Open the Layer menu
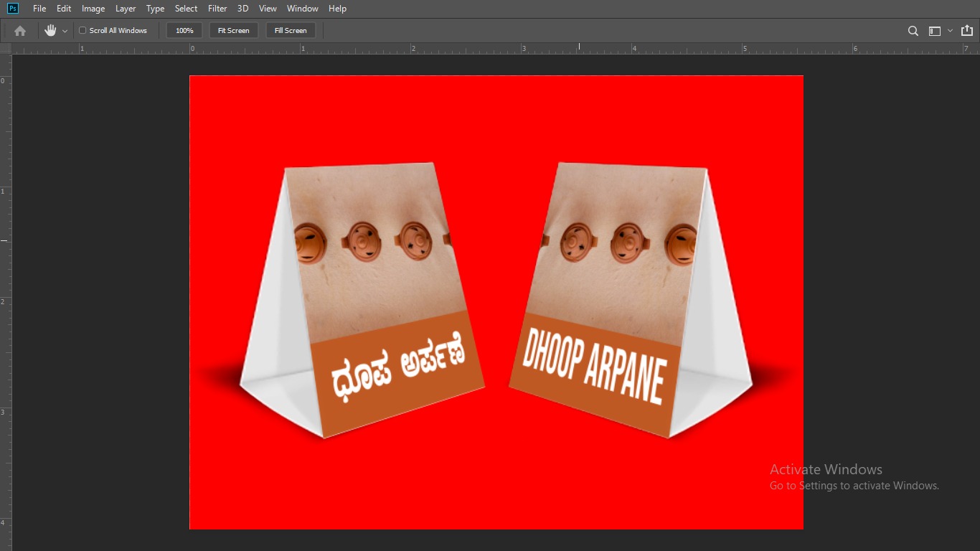 click(126, 9)
